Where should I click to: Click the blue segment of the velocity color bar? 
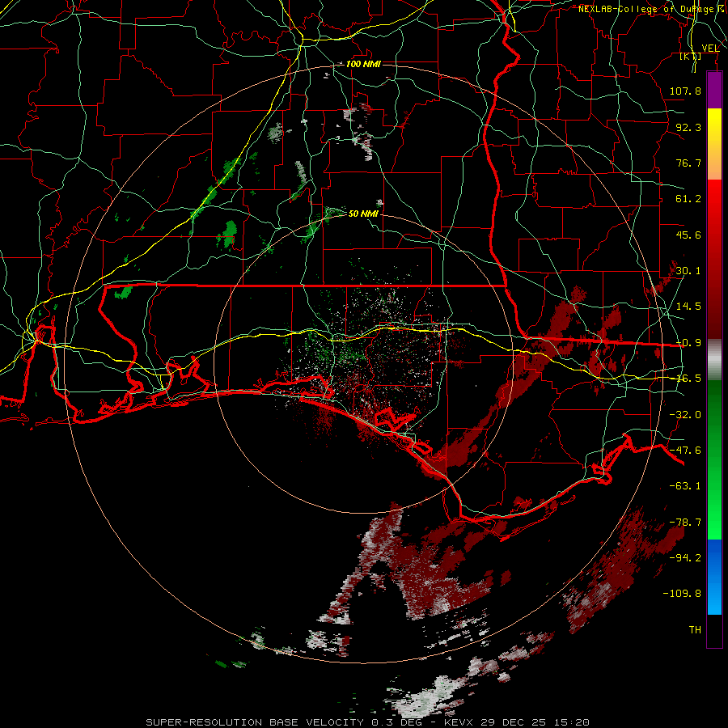[x=714, y=577]
